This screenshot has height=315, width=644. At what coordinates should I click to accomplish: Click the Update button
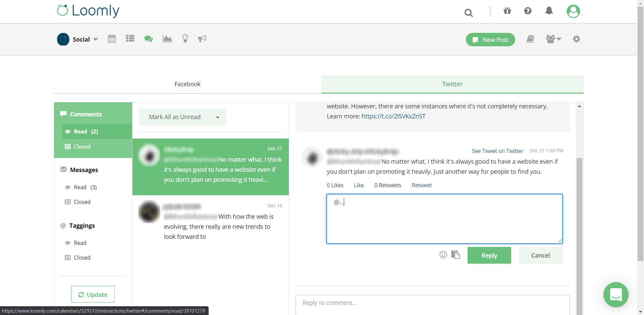(x=93, y=295)
